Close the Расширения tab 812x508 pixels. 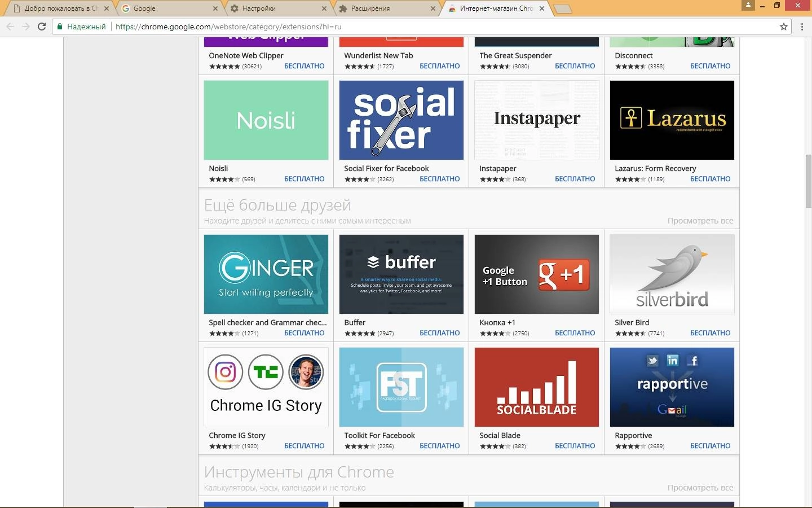[433, 8]
